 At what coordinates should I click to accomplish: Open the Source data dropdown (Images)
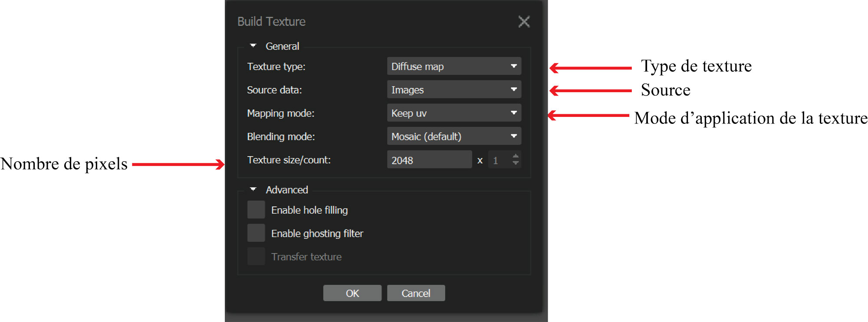454,90
